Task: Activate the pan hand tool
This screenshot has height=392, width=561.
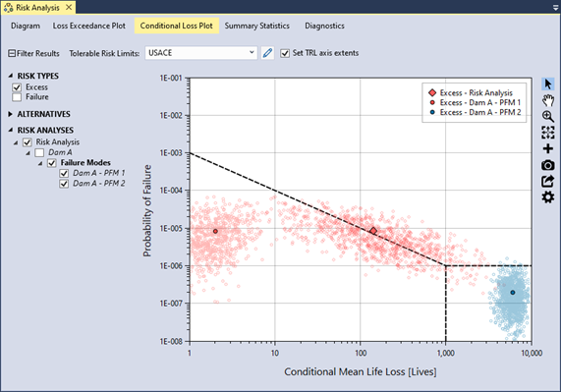Action: pyautogui.click(x=548, y=100)
